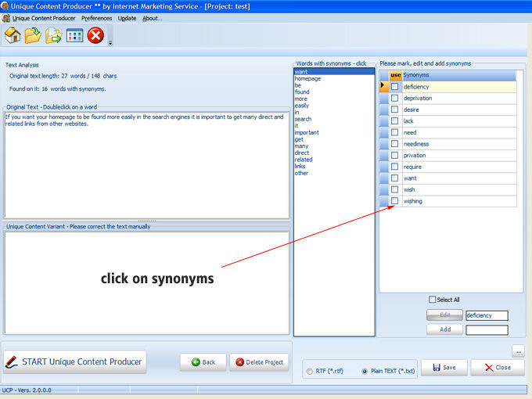Enable the Select All checkbox
The width and height of the screenshot is (532, 399).
click(x=432, y=300)
